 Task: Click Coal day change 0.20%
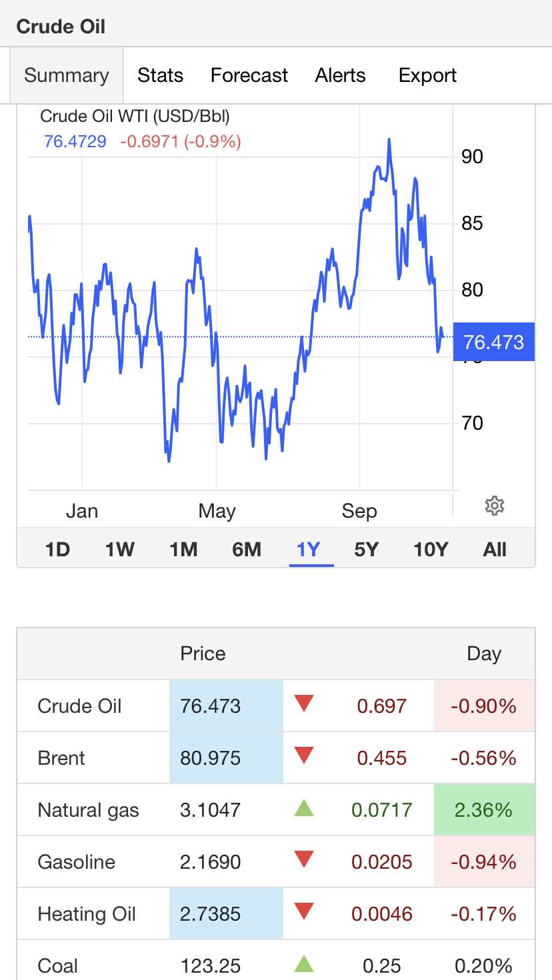[x=484, y=966]
